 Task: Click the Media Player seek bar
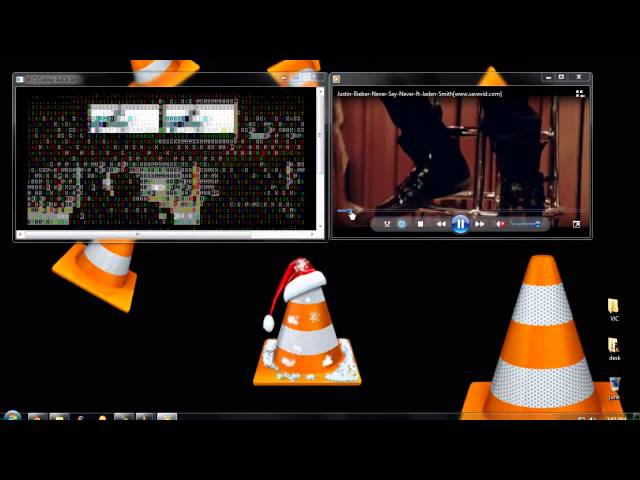click(x=460, y=211)
